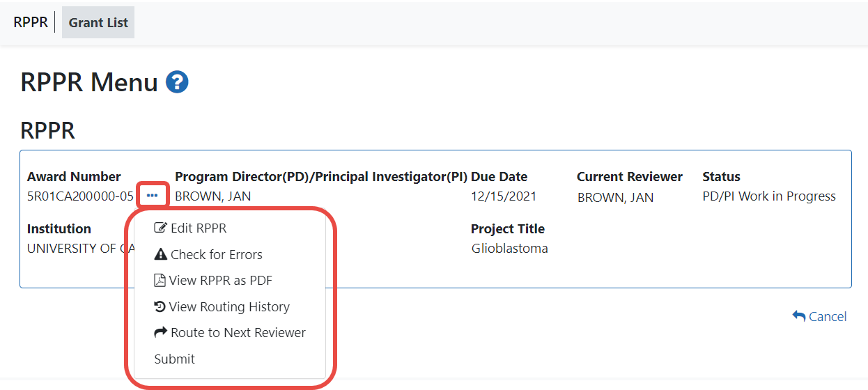The height and width of the screenshot is (390, 868).
Task: Click the RPPR navigation tab
Action: tap(31, 22)
